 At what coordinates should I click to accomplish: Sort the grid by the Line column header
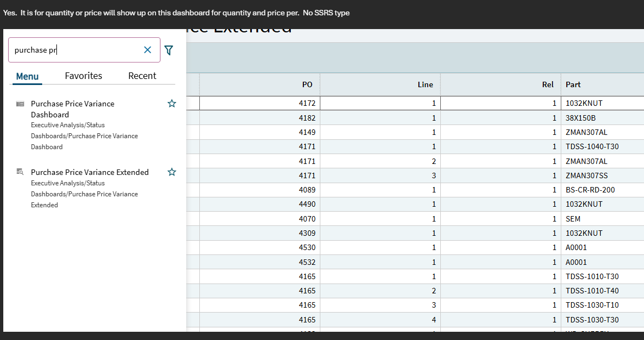[x=380, y=84]
